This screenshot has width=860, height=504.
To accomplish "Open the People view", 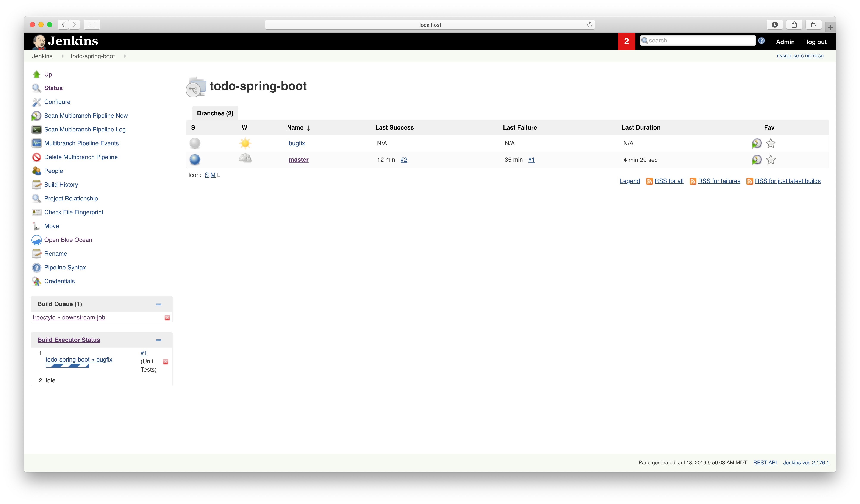I will click(x=54, y=171).
